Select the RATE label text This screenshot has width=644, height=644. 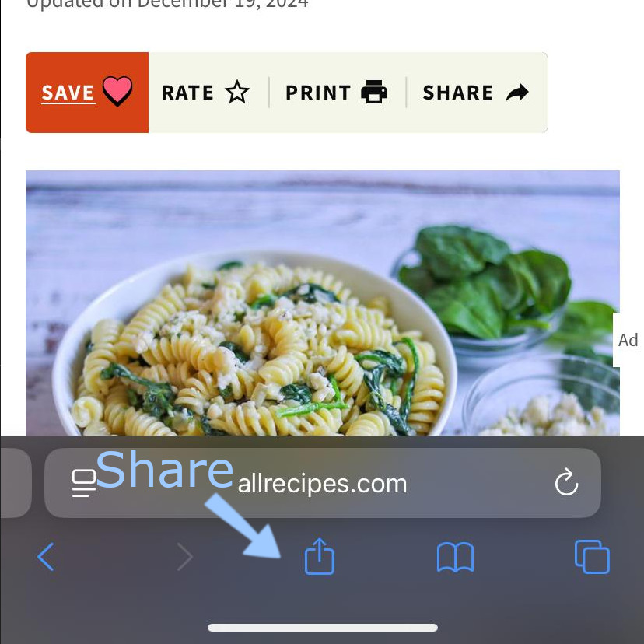coord(187,93)
